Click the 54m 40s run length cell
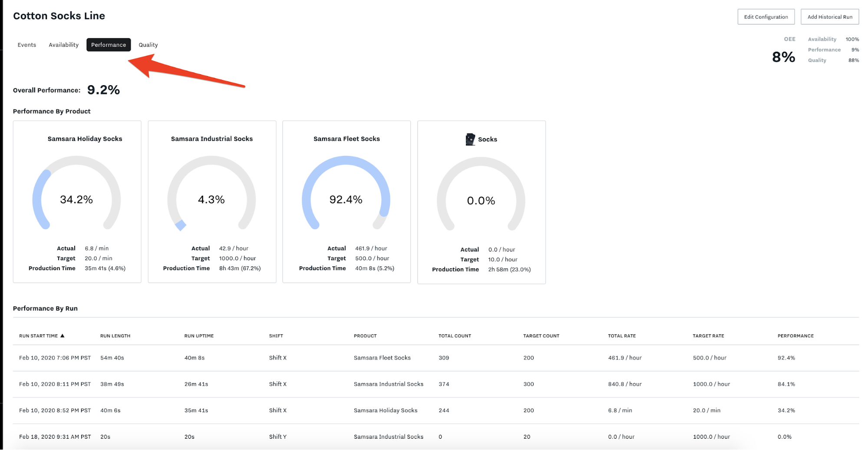 (x=112, y=358)
